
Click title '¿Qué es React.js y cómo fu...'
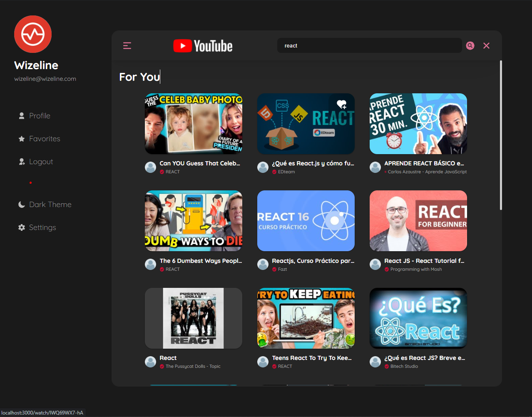(x=313, y=163)
